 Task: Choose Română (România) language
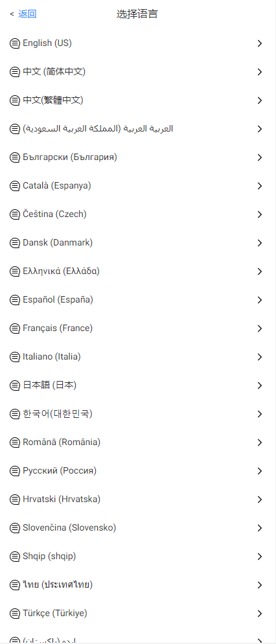[138, 443]
